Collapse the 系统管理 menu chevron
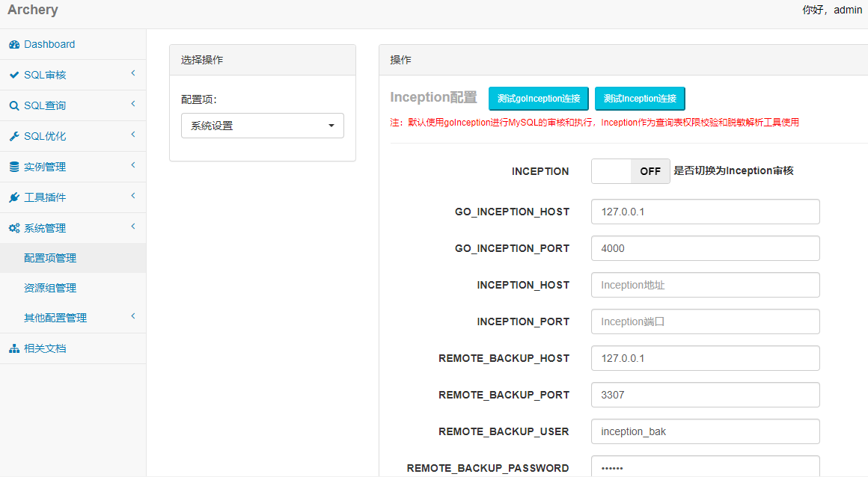This screenshot has width=868, height=477. point(133,227)
